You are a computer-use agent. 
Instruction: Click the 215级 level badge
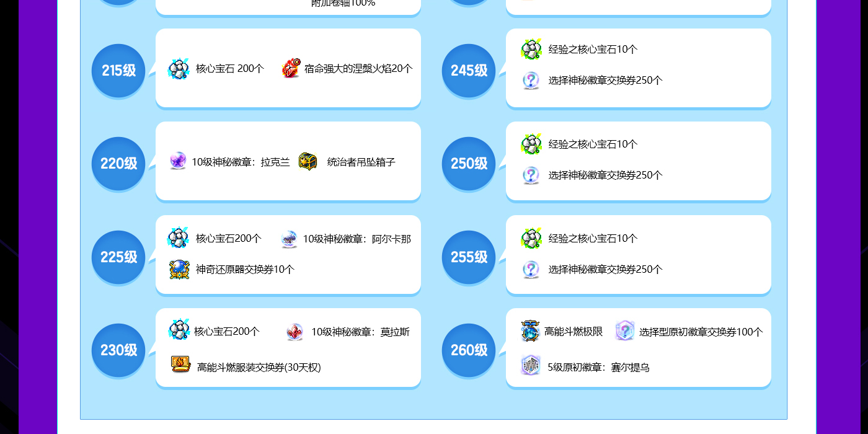118,71
